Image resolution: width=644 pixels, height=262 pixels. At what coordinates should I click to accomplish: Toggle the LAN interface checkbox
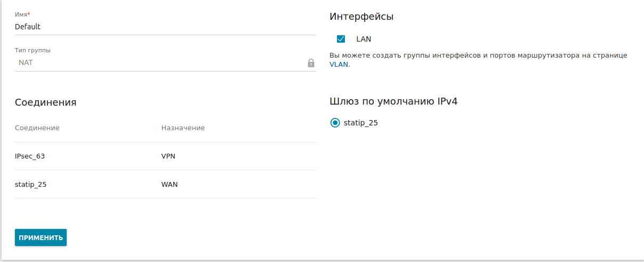[341, 39]
